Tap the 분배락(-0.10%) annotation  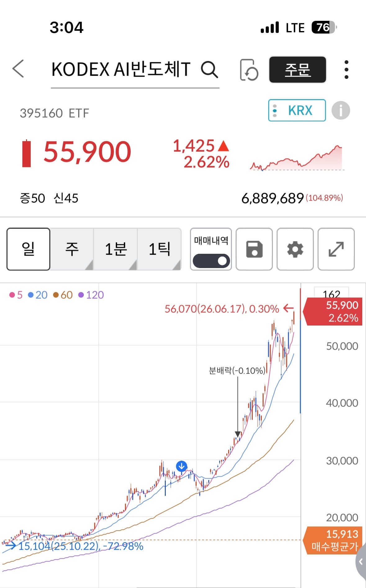(x=237, y=371)
